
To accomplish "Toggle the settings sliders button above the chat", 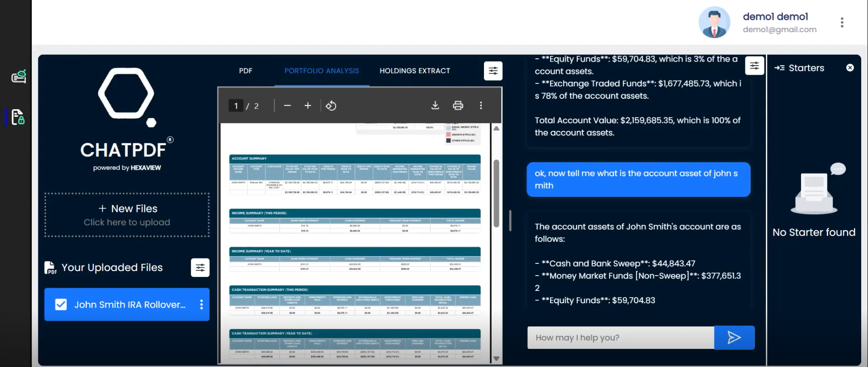I will [754, 66].
